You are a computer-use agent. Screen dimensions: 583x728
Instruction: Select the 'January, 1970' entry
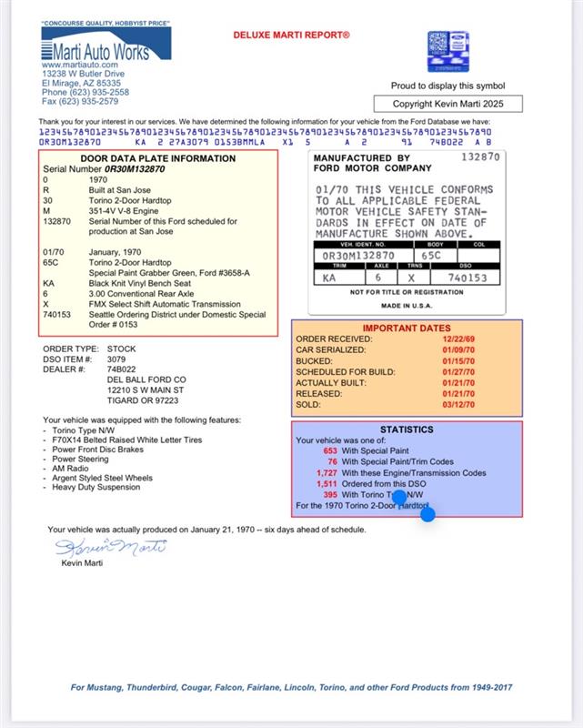pyautogui.click(x=116, y=252)
